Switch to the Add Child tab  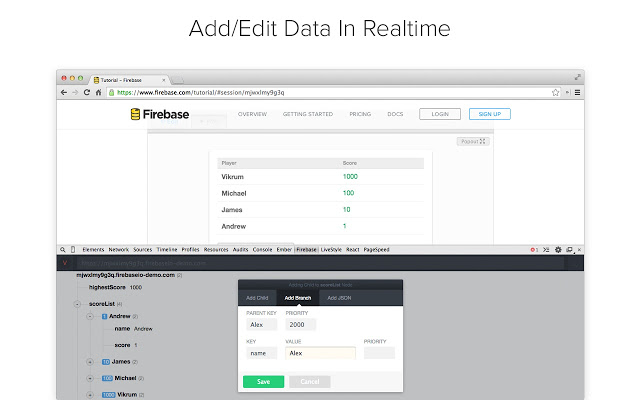pos(257,298)
